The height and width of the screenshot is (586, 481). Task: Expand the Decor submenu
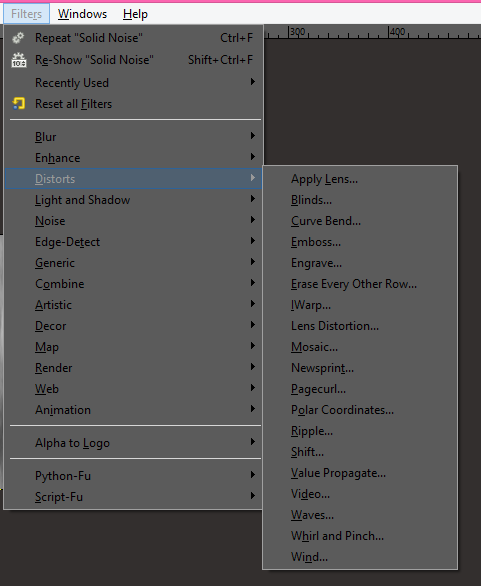pos(133,326)
